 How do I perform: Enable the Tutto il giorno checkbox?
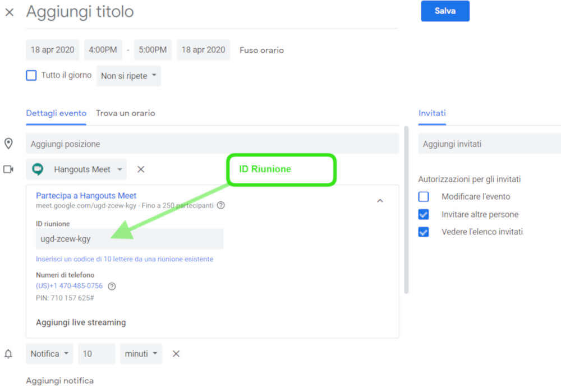pos(31,75)
